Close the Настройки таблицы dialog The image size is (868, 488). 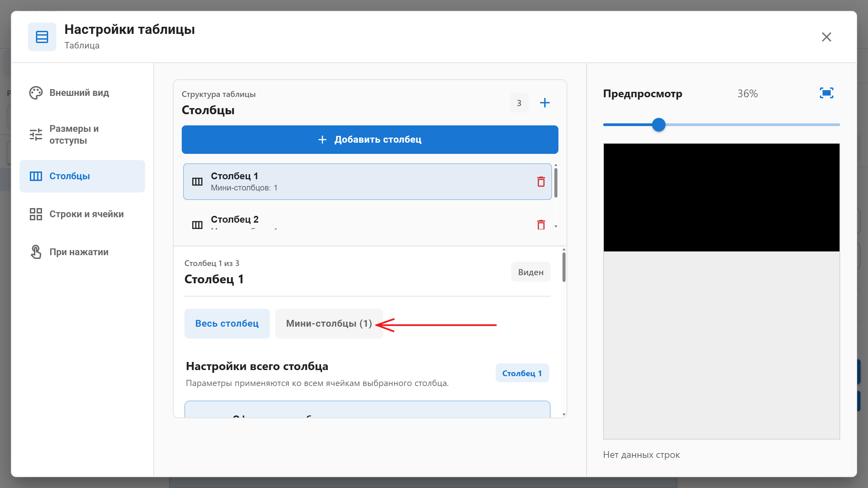(x=827, y=37)
